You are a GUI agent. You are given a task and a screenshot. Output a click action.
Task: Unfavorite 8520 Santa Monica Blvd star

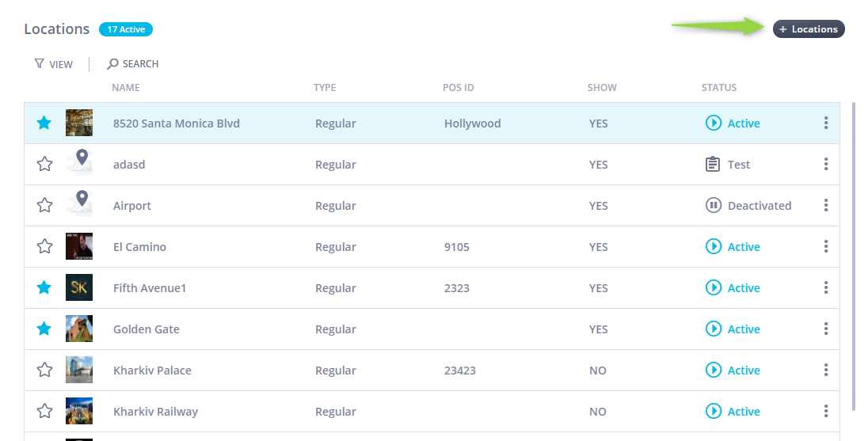[x=44, y=123]
